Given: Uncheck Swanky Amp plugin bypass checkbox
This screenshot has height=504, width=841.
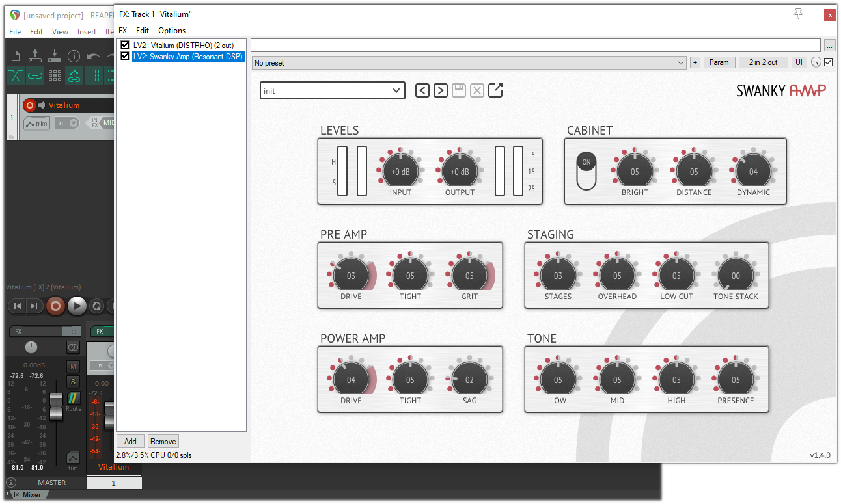Looking at the screenshot, I should coord(126,56).
